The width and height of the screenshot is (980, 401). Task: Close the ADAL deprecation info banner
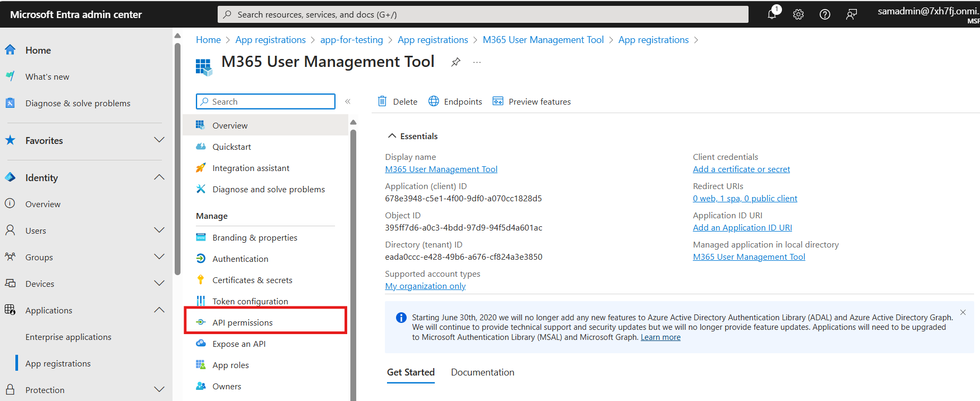pyautogui.click(x=963, y=312)
